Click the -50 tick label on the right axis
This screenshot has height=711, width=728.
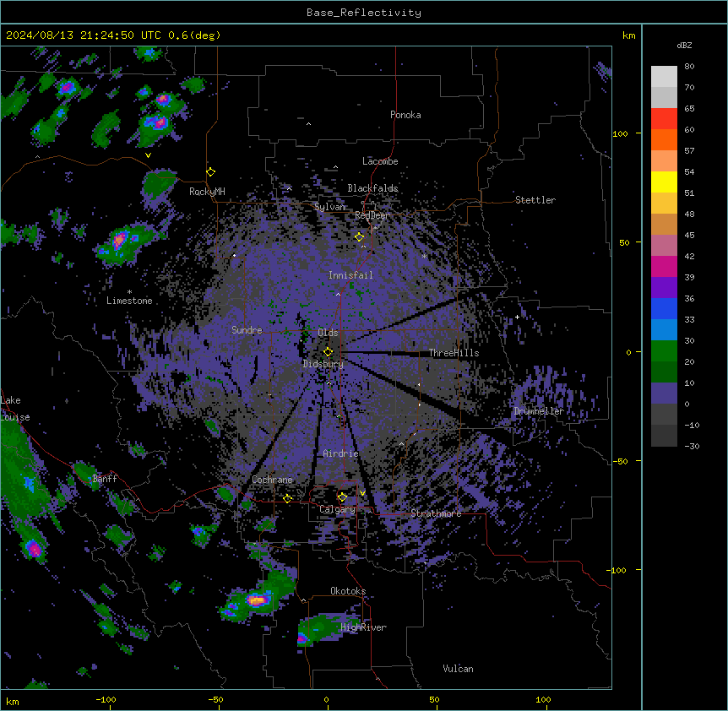click(620, 461)
